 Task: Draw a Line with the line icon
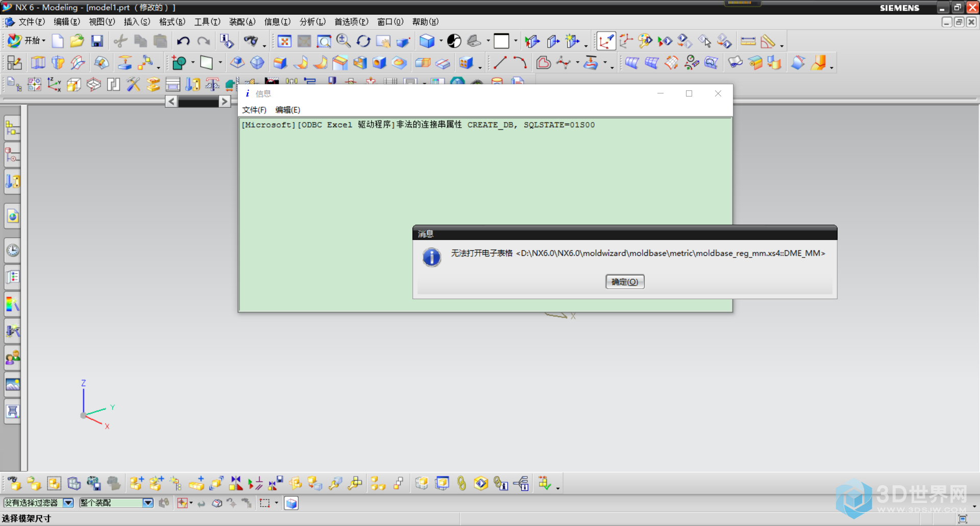[x=500, y=63]
